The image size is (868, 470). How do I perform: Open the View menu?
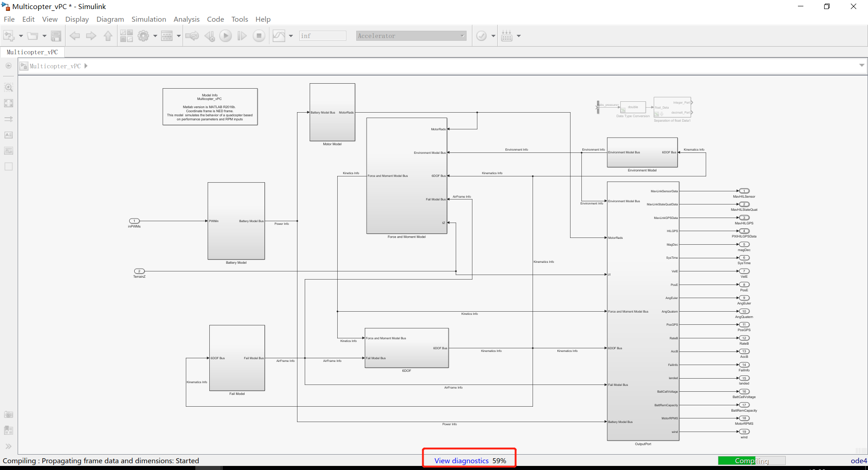click(50, 19)
